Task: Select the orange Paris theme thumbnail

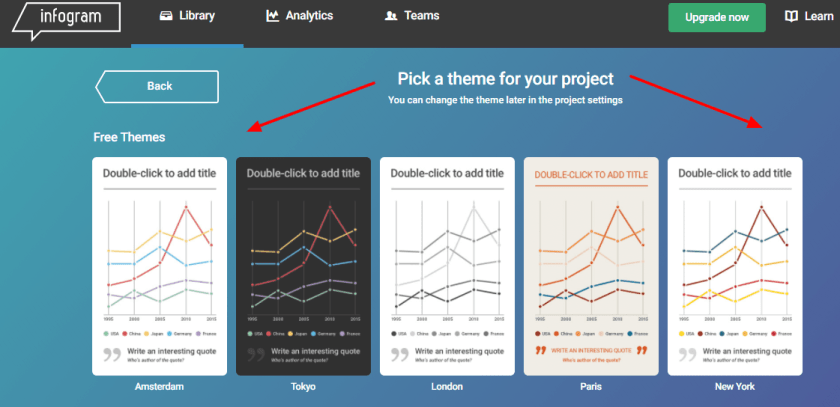Action: point(591,265)
